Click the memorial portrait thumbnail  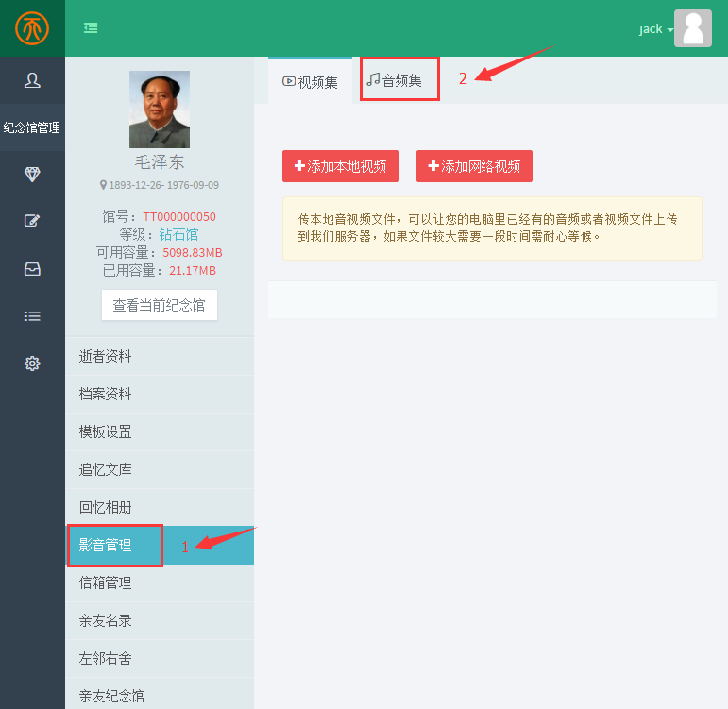[159, 110]
